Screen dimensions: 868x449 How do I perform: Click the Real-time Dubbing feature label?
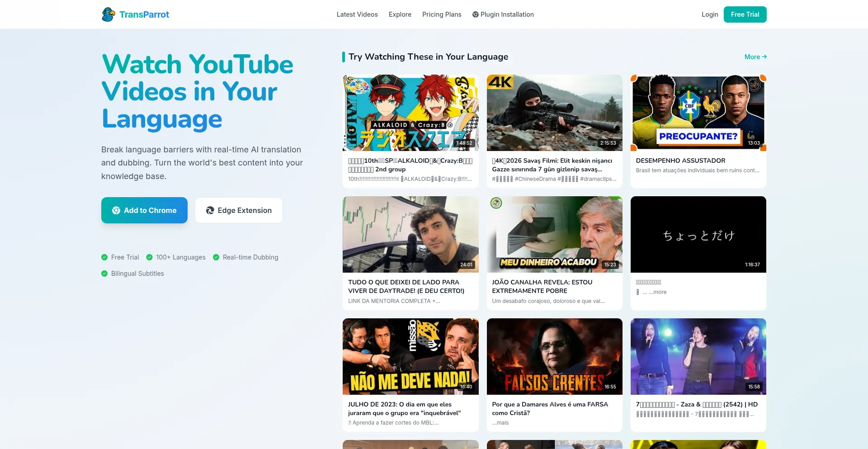coord(250,257)
